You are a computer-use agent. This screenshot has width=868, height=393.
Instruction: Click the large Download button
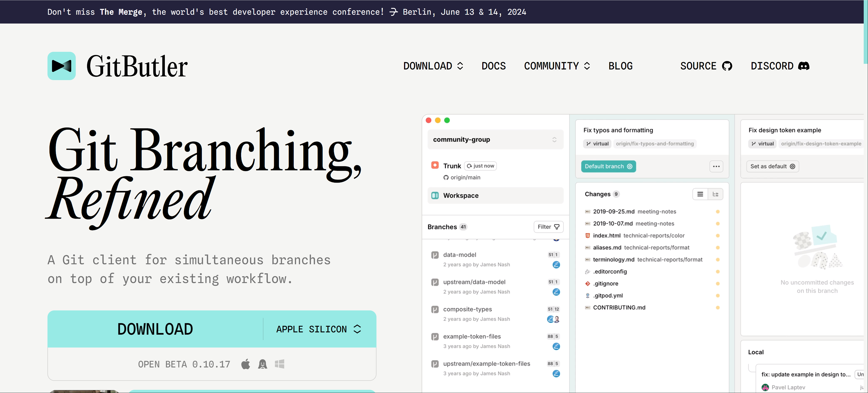click(x=155, y=329)
